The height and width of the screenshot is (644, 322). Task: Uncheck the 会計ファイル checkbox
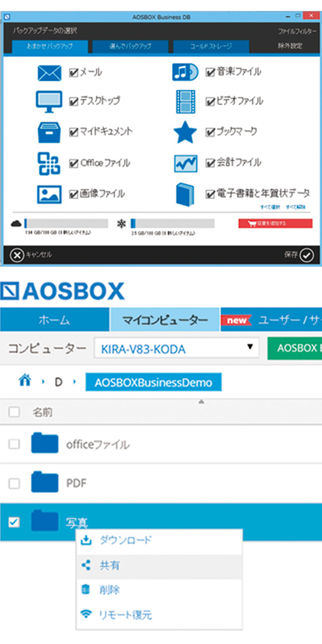tap(211, 163)
